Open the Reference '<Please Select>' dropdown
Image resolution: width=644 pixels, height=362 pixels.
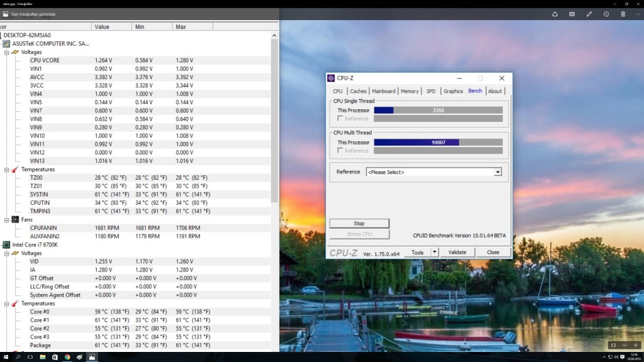[434, 172]
